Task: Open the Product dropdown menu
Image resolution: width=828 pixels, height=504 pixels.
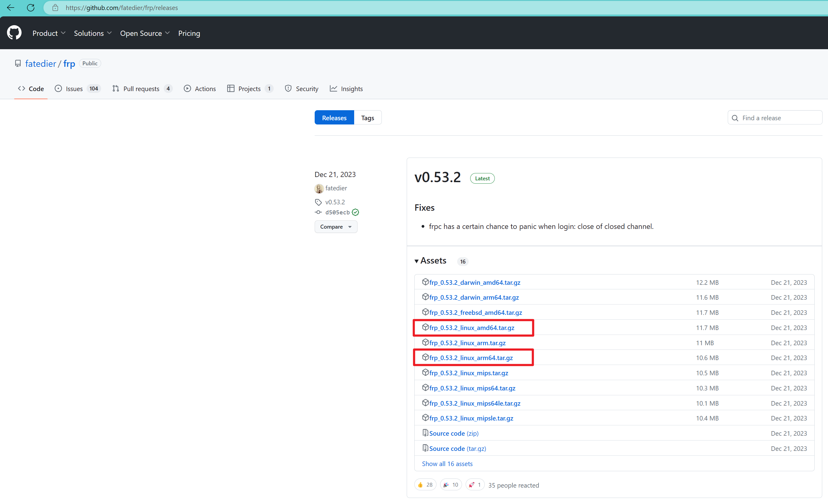Action: pyautogui.click(x=49, y=33)
